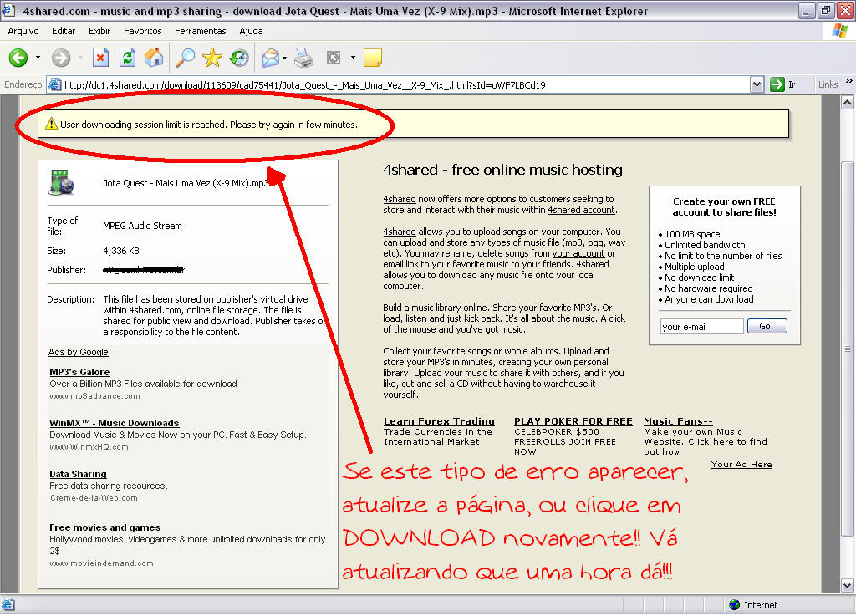856x616 pixels.
Task: Click the www.mp3advance.com ad URL text
Action: coord(95,396)
